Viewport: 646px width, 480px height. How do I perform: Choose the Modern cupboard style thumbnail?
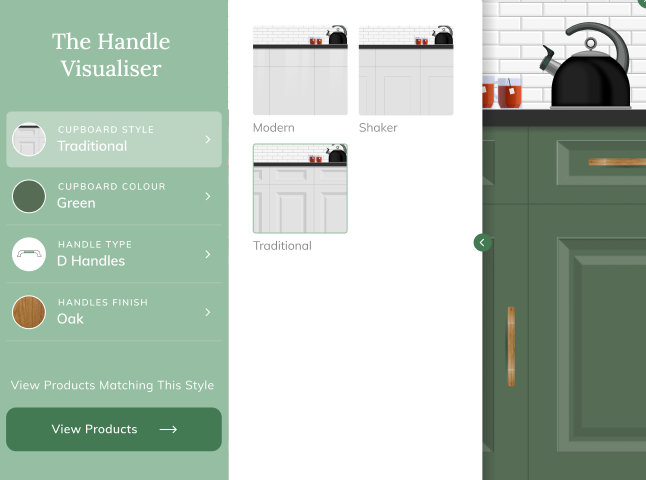pos(300,70)
